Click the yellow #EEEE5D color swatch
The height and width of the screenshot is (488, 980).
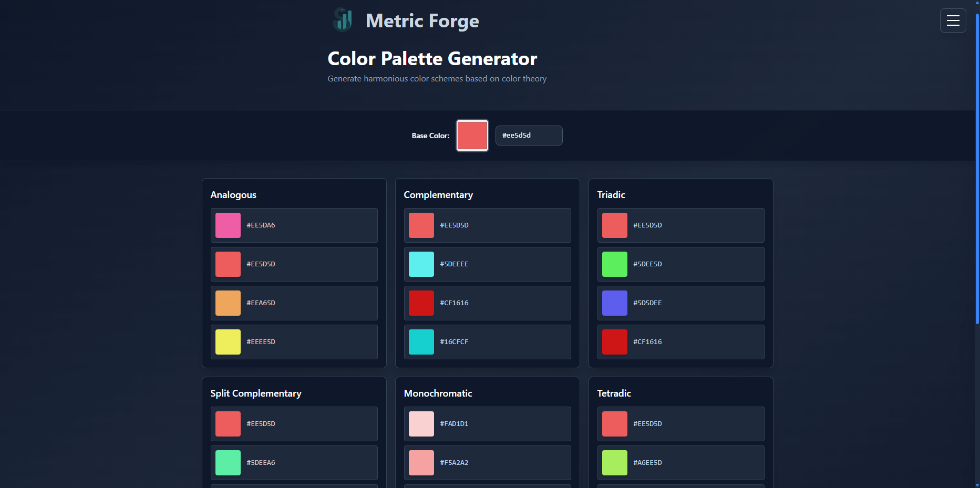[x=228, y=342]
